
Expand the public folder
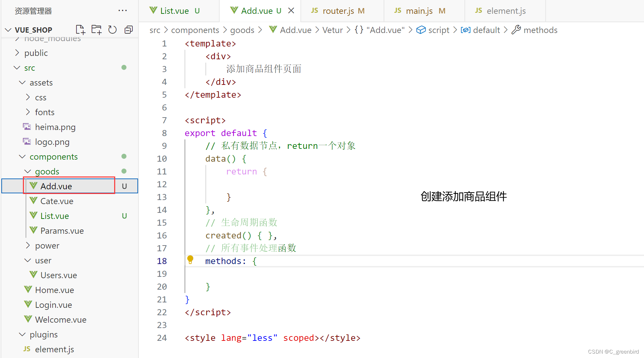(17, 53)
